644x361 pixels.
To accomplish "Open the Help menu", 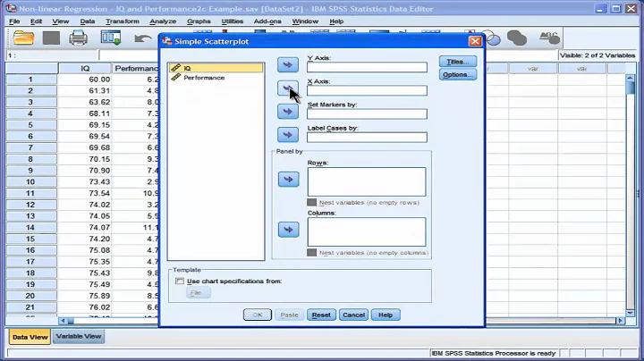I will coord(336,21).
